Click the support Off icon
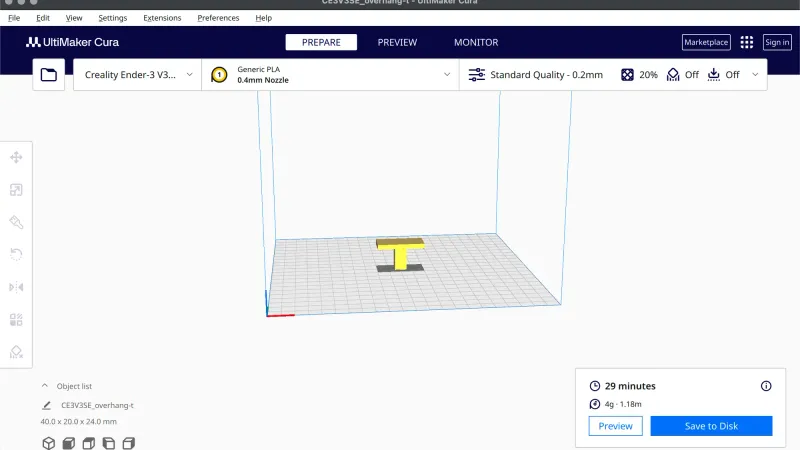 click(x=673, y=74)
